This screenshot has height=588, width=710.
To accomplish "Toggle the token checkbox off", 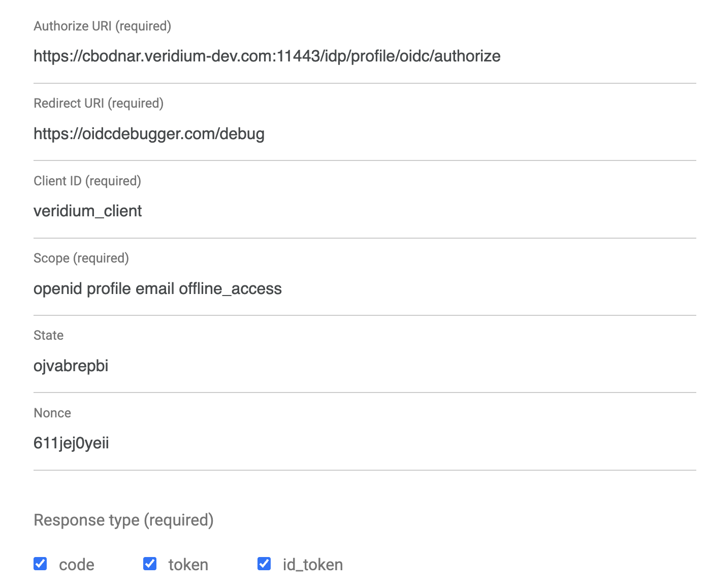I will coord(150,564).
